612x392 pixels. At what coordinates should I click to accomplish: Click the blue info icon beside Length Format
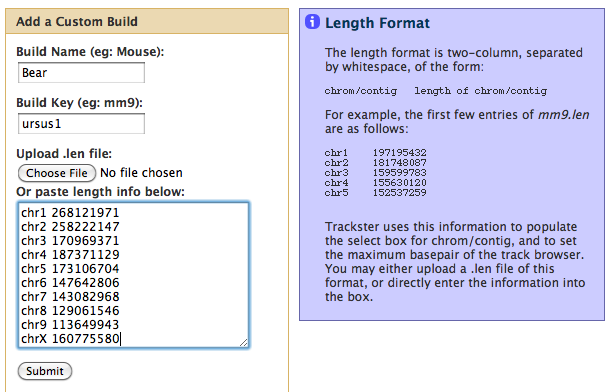[x=312, y=22]
